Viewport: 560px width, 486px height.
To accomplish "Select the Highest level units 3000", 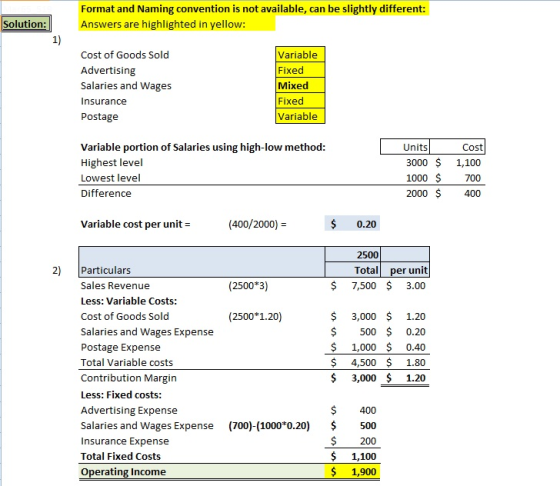I will pos(416,162).
